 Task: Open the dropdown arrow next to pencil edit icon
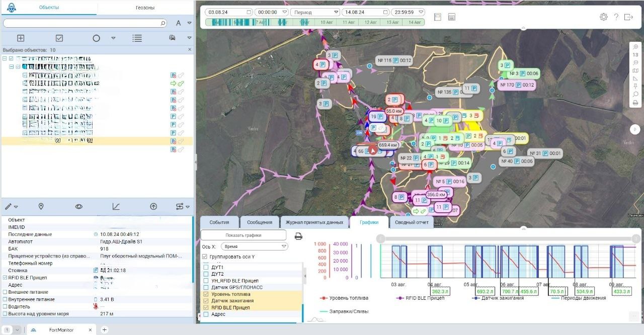point(16,207)
